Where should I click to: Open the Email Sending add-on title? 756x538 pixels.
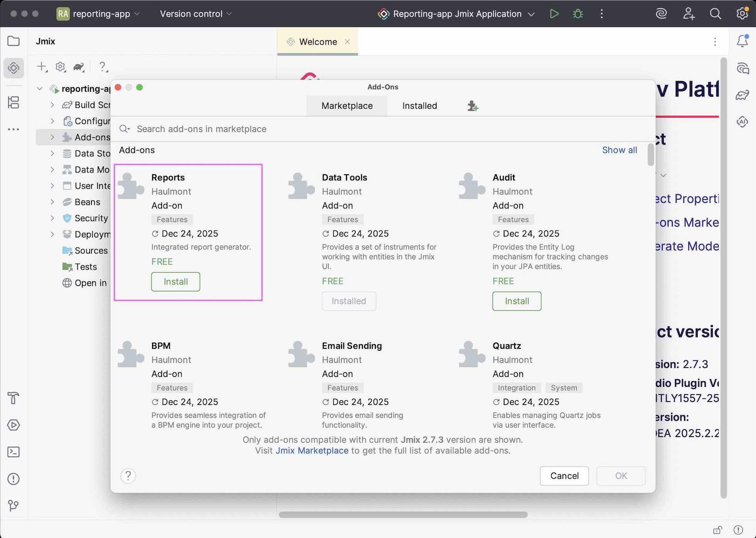[352, 346]
